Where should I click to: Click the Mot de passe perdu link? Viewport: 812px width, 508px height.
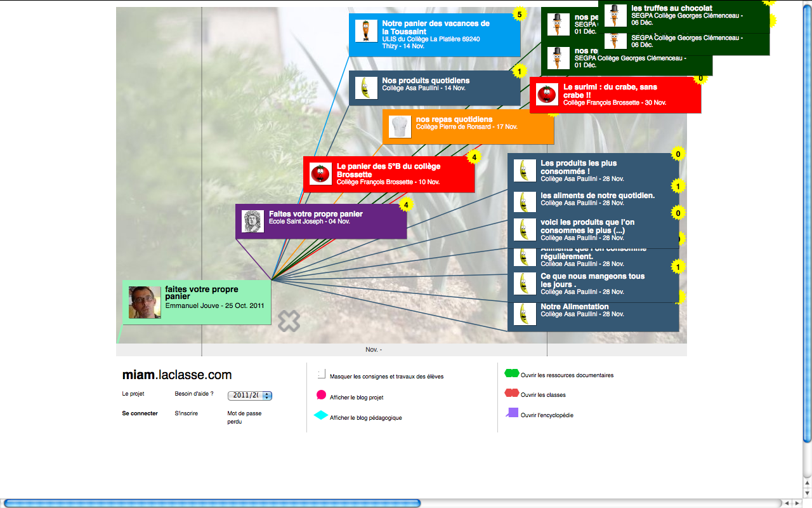(x=244, y=417)
